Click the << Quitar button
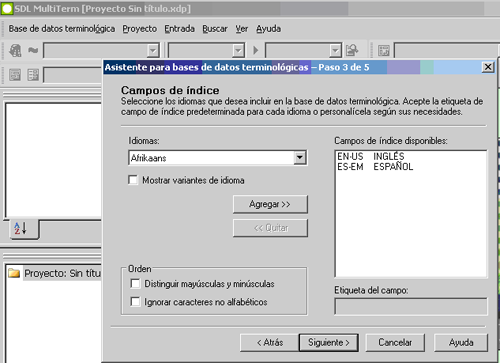The height and width of the screenshot is (363, 500). tap(270, 228)
